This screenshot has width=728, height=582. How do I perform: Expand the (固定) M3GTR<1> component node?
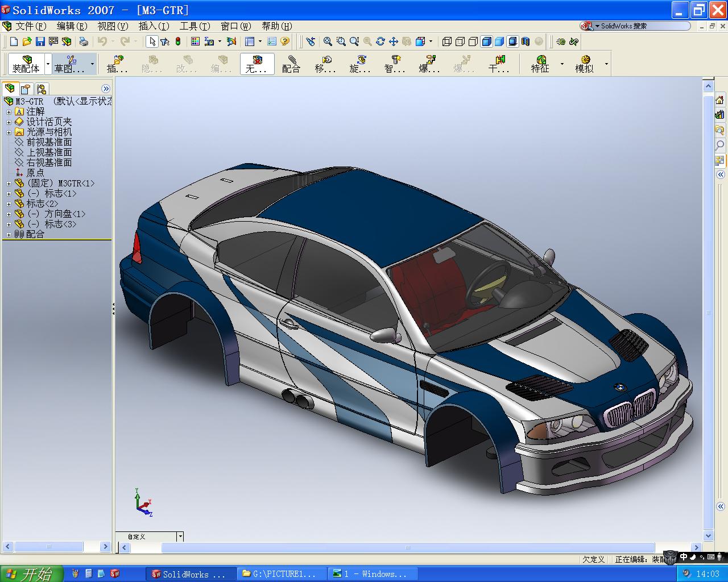point(9,184)
